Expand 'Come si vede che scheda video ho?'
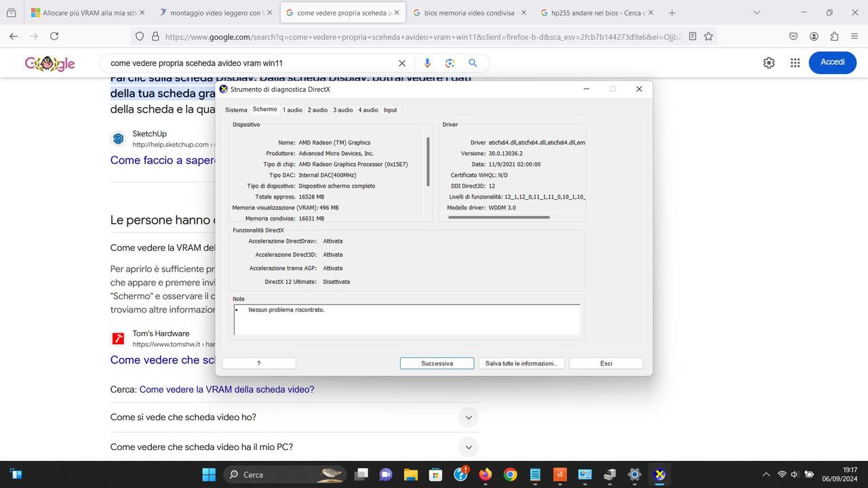The image size is (868, 488). tap(468, 417)
